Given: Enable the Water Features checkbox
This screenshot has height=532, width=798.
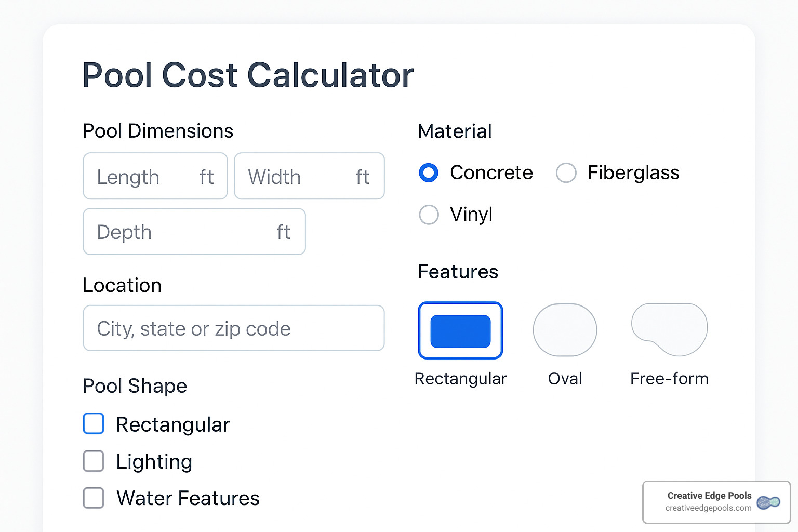Looking at the screenshot, I should [x=94, y=498].
